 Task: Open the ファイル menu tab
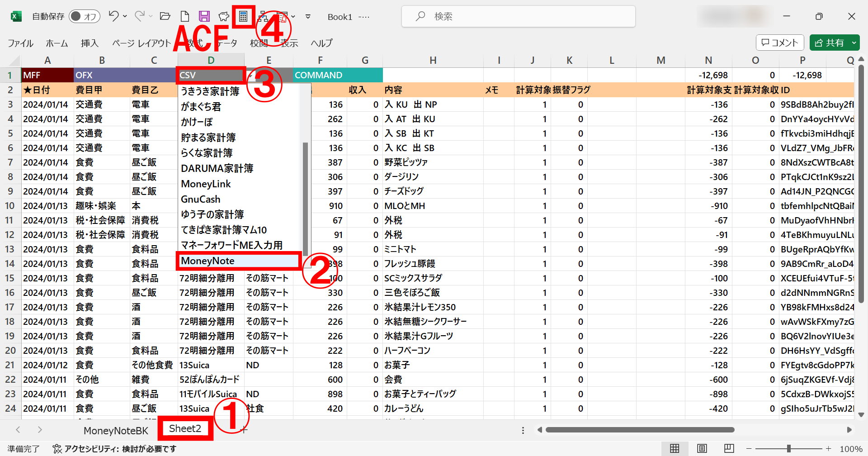pyautogui.click(x=20, y=43)
